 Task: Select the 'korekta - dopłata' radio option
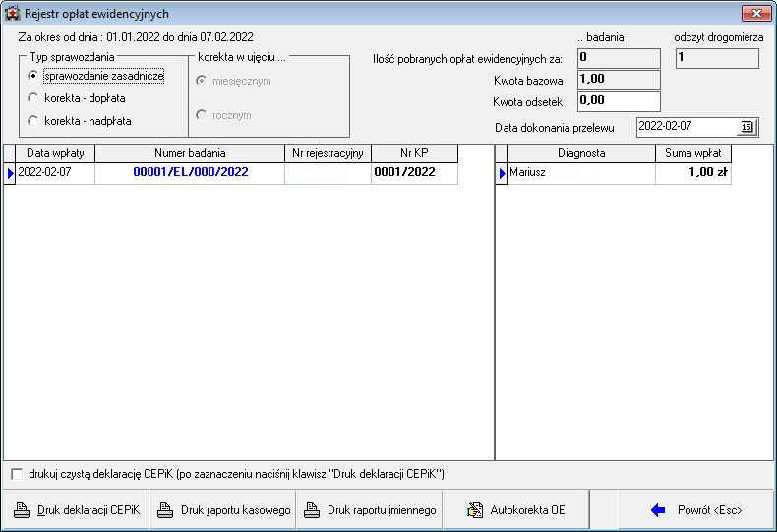point(33,98)
